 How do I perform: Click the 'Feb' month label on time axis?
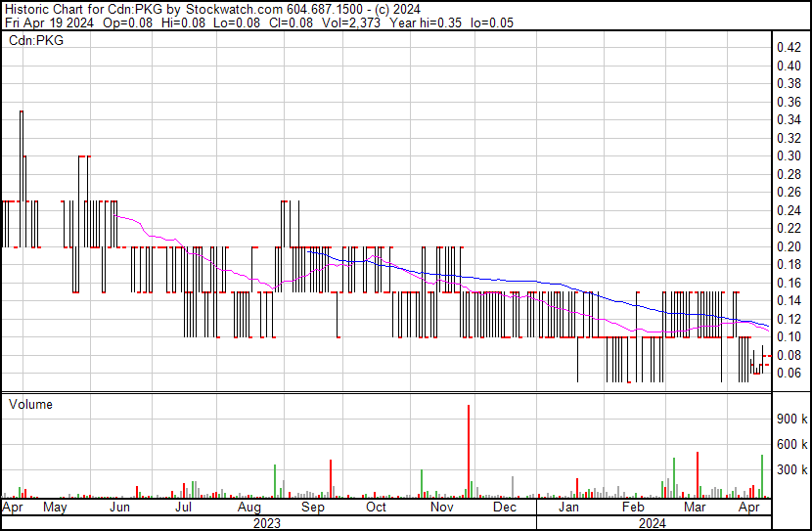633,508
